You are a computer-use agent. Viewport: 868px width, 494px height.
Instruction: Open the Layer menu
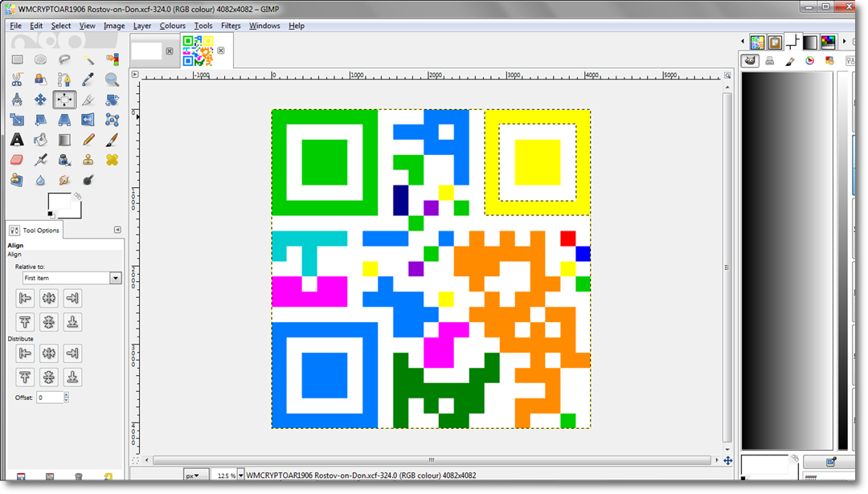pyautogui.click(x=141, y=26)
